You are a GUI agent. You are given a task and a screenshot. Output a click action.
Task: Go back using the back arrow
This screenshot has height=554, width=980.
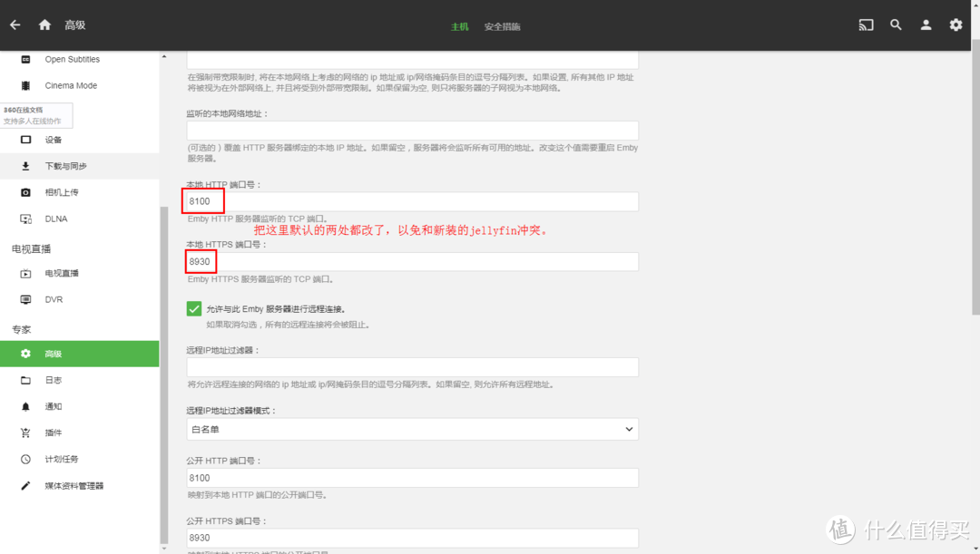pyautogui.click(x=15, y=25)
